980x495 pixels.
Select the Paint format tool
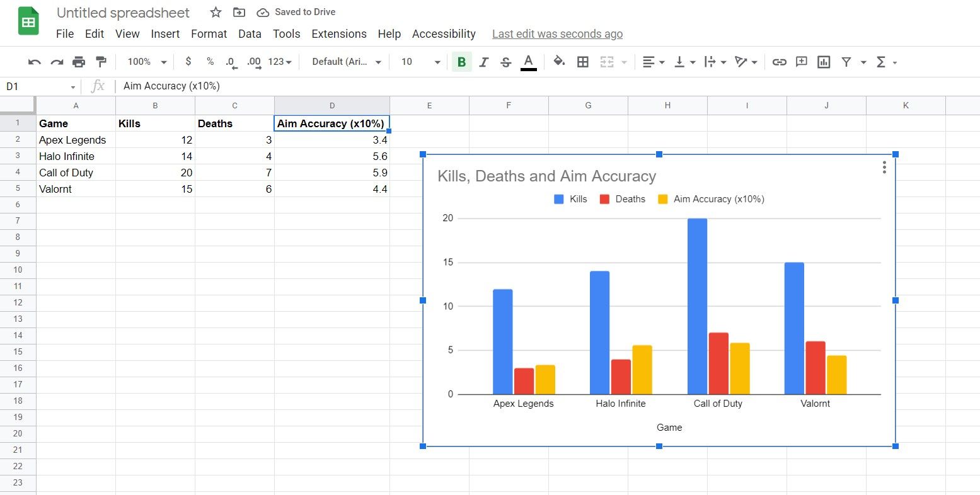point(101,62)
